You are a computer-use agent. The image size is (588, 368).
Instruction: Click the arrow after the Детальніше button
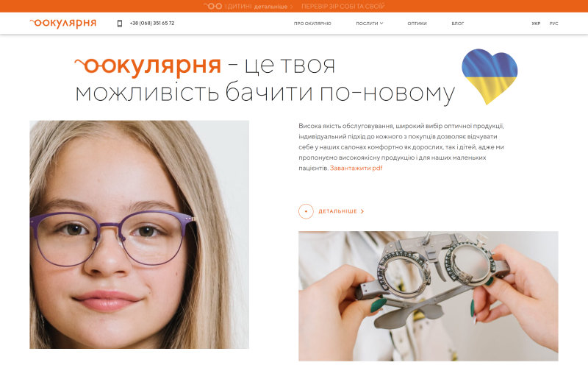(x=362, y=211)
